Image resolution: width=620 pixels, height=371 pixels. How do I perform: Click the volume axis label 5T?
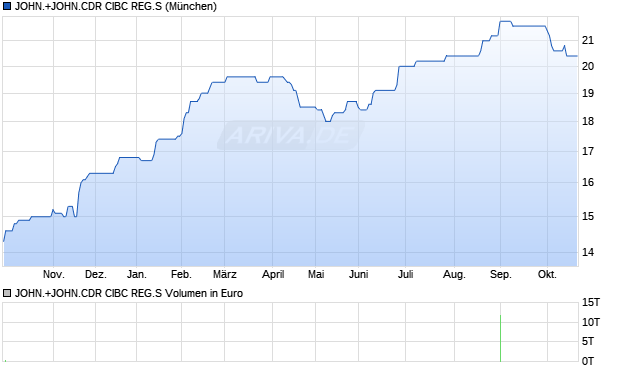588,341
